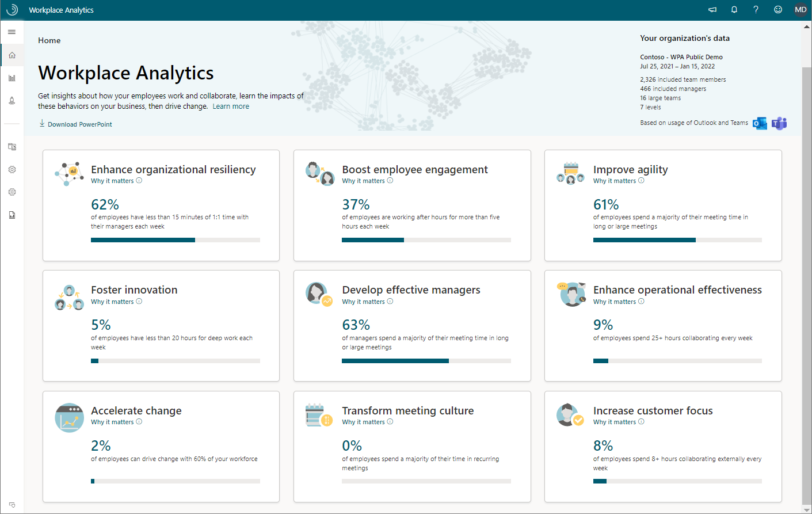Click the Outlook app icon
Image resolution: width=812 pixels, height=514 pixels.
coord(760,123)
